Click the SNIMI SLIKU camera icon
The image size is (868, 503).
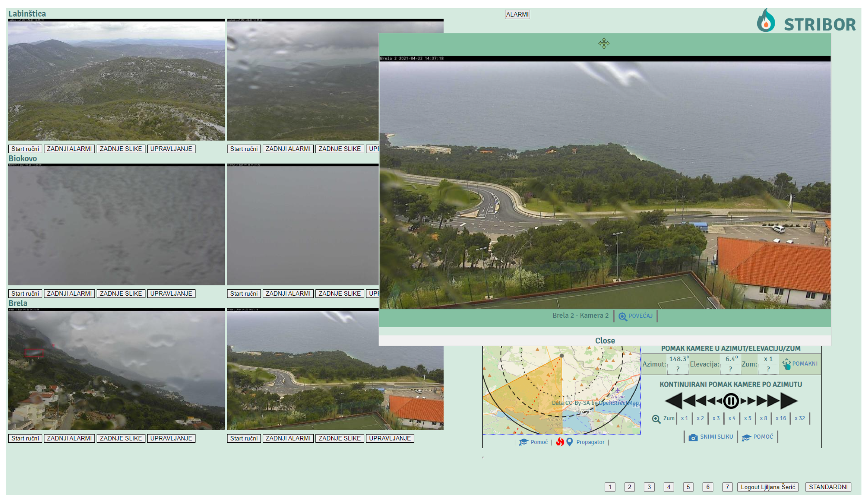click(693, 437)
